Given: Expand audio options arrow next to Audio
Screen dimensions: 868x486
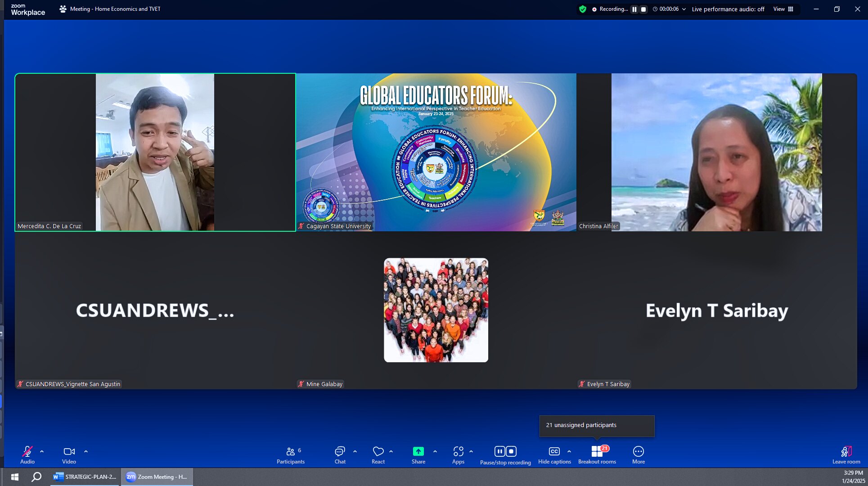Looking at the screenshot, I should pos(42,451).
